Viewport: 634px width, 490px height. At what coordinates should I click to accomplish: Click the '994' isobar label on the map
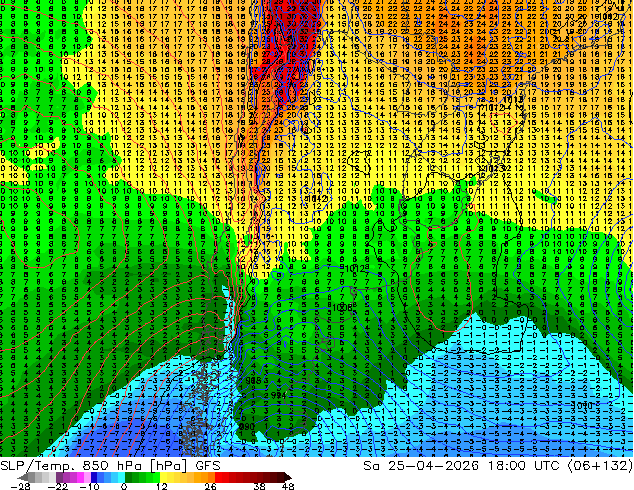tap(278, 395)
